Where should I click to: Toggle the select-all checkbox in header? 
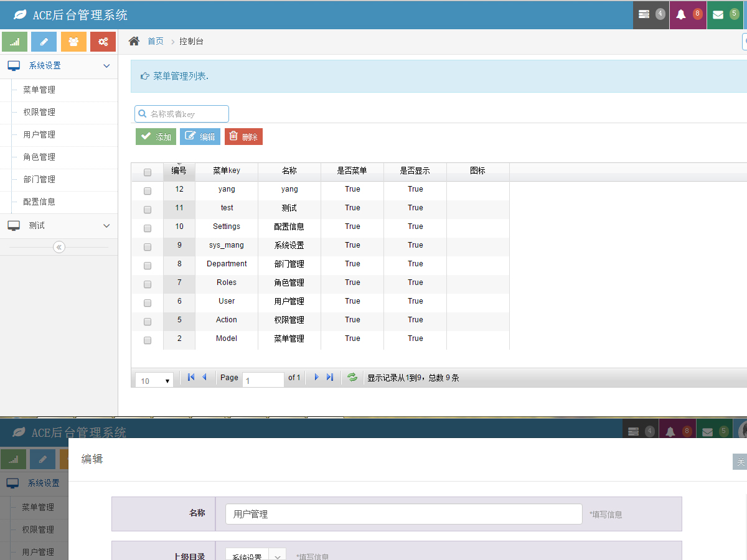click(148, 172)
